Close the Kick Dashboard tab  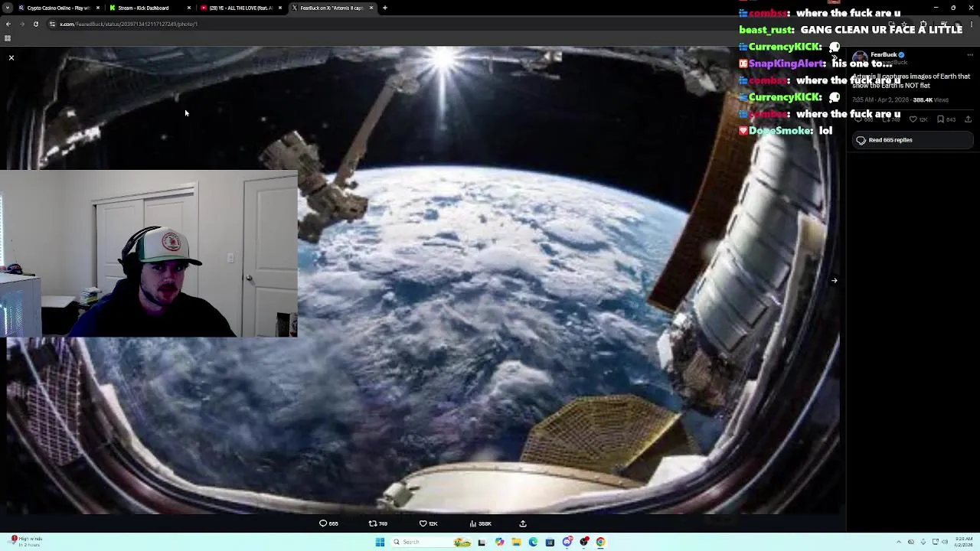click(x=188, y=8)
